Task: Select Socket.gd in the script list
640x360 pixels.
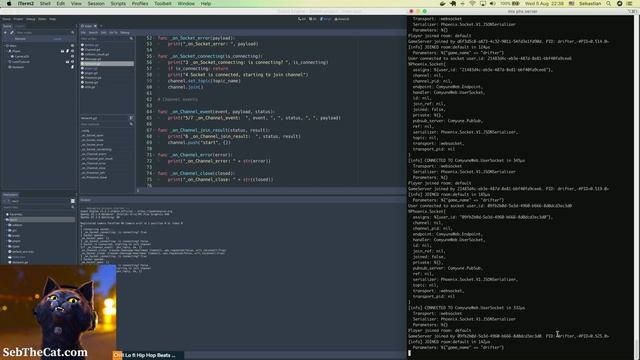Action: 107,82
